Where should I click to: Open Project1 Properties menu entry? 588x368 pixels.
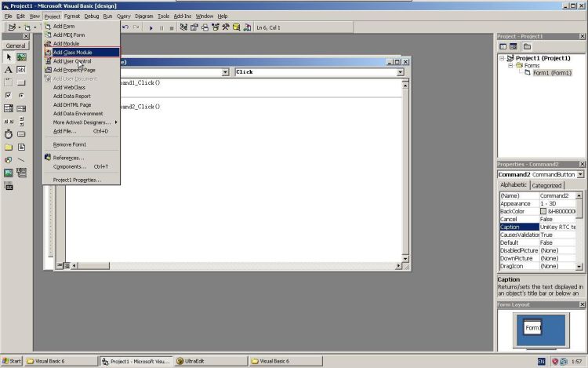point(82,180)
